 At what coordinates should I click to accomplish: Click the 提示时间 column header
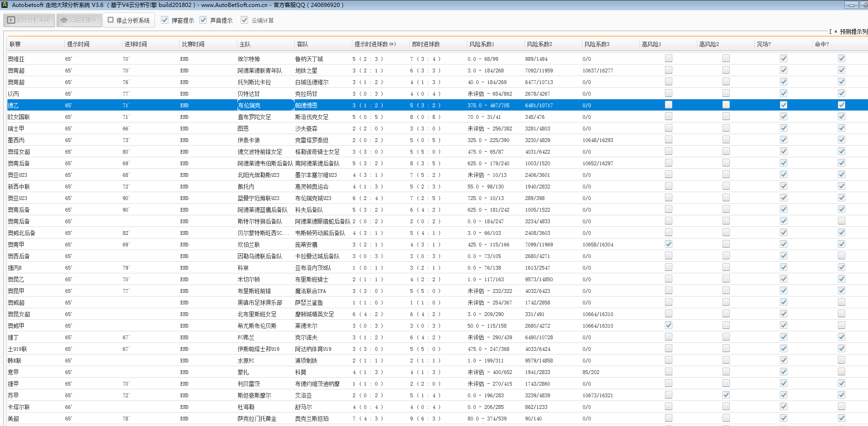pos(78,44)
